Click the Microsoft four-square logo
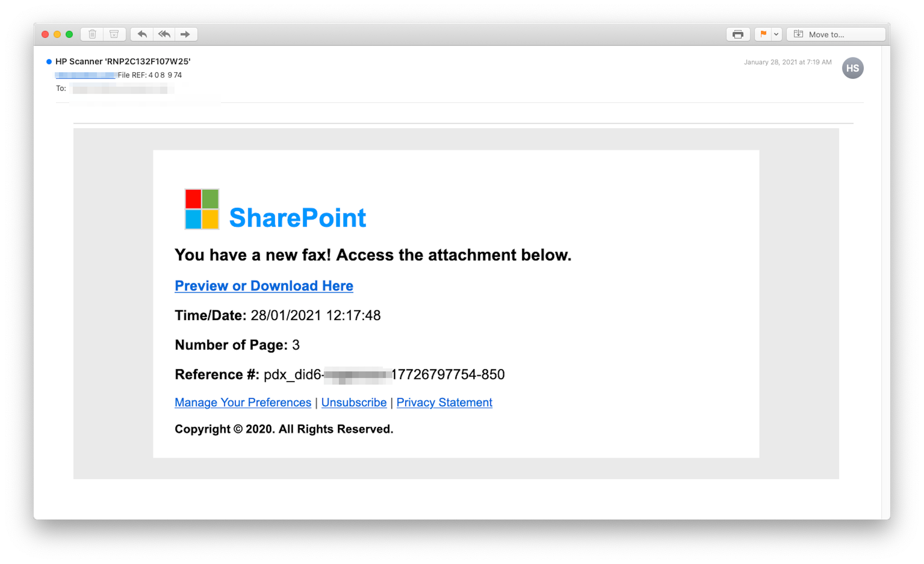This screenshot has height=564, width=924. pyautogui.click(x=202, y=209)
